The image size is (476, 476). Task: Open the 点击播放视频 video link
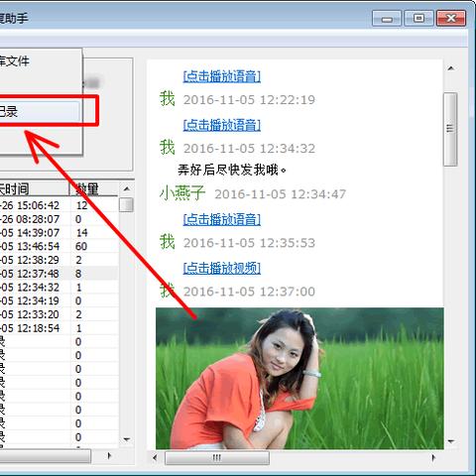222,268
